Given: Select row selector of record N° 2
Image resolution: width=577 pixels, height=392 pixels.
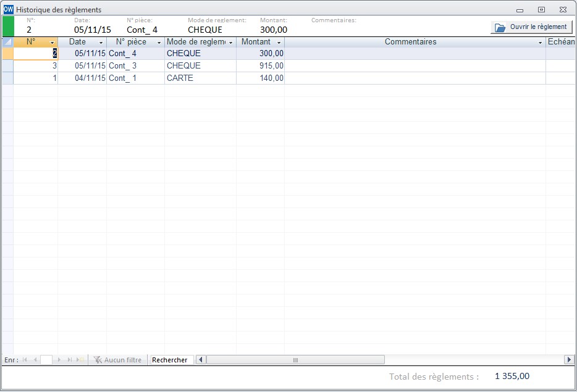Looking at the screenshot, I should pyautogui.click(x=8, y=53).
